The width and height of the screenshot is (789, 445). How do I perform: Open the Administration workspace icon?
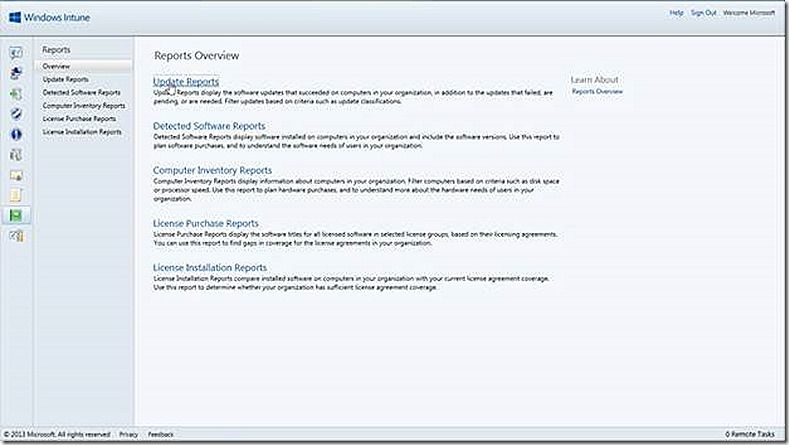point(16,236)
